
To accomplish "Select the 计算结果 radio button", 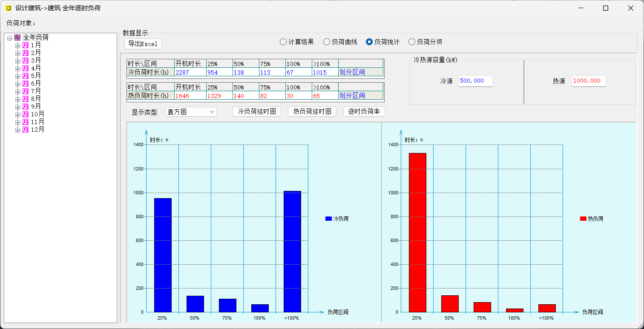I will pyautogui.click(x=283, y=42).
